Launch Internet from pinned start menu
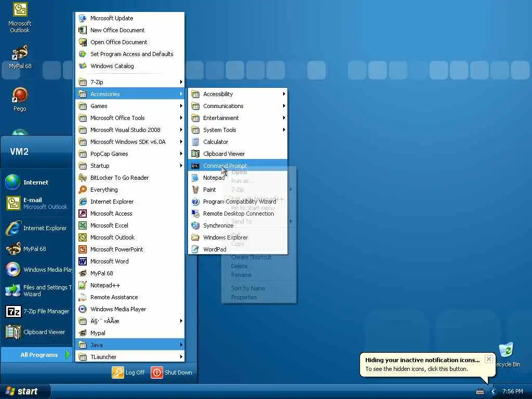 [36, 182]
